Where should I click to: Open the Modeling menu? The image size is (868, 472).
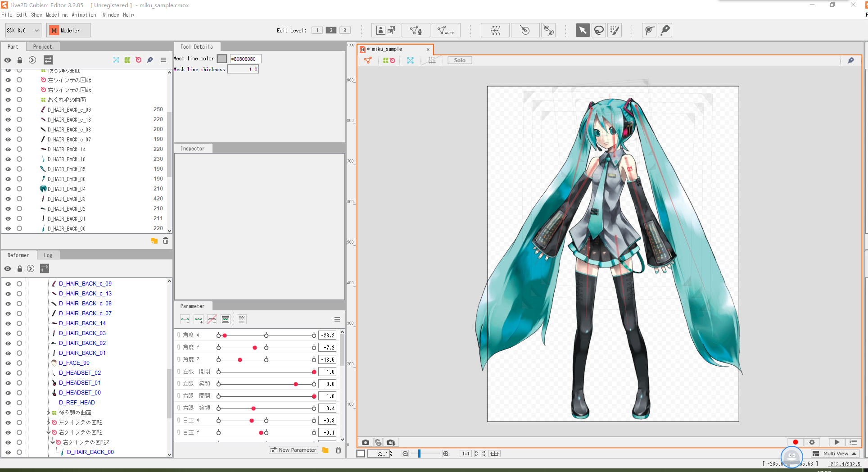[57, 14]
